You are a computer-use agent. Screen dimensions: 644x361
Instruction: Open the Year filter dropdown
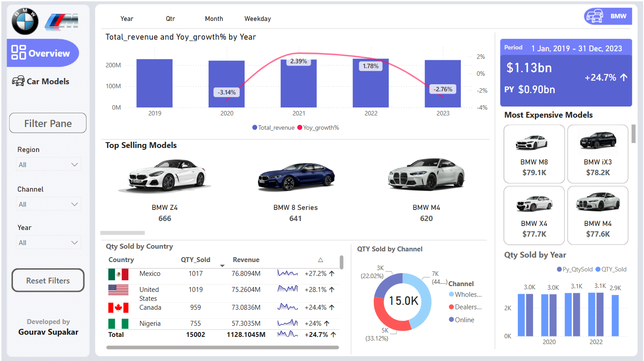click(x=48, y=242)
